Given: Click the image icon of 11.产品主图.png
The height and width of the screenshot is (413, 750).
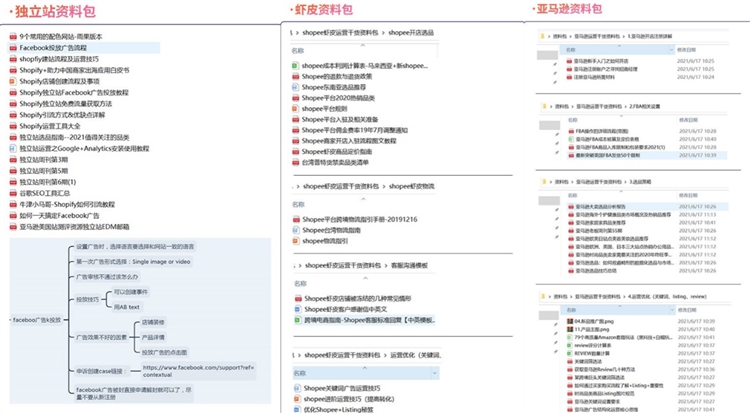Looking at the screenshot, I should [570, 329].
